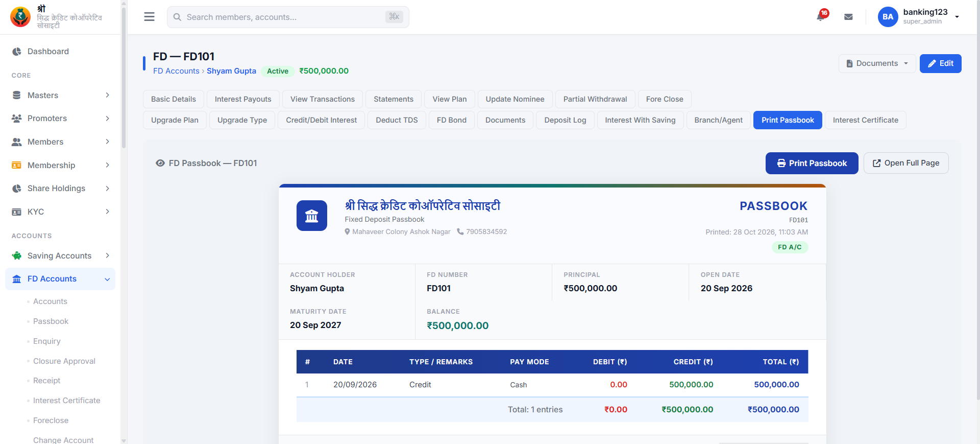Click the bank building icon in passbook header
This screenshot has height=444, width=980.
(312, 216)
